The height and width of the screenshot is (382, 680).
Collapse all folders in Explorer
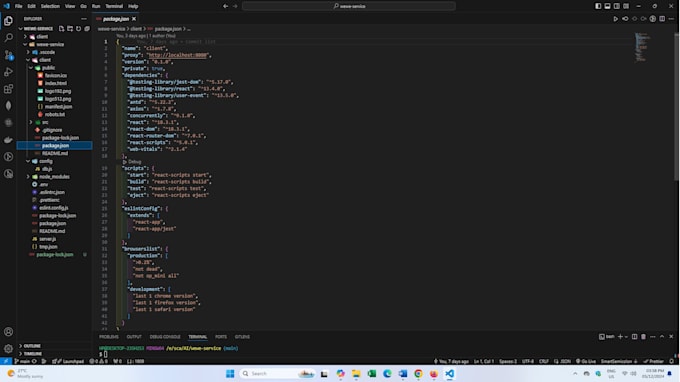click(87, 29)
